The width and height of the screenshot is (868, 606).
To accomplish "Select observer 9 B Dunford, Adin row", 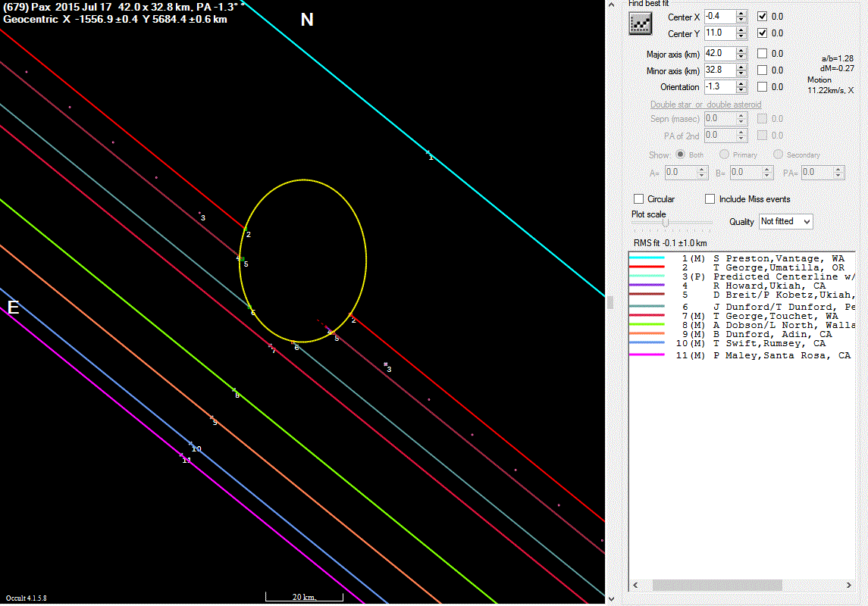I will pyautogui.click(x=742, y=335).
